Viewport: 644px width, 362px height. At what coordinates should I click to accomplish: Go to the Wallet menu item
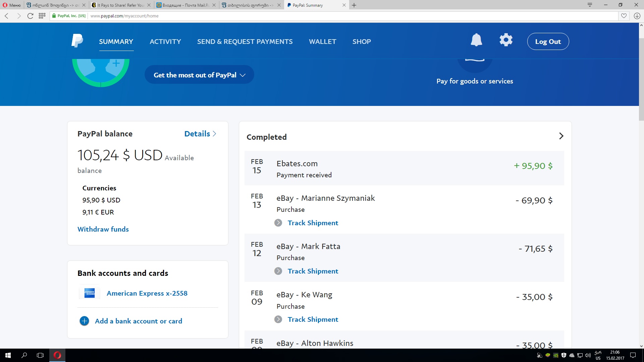tap(322, 42)
